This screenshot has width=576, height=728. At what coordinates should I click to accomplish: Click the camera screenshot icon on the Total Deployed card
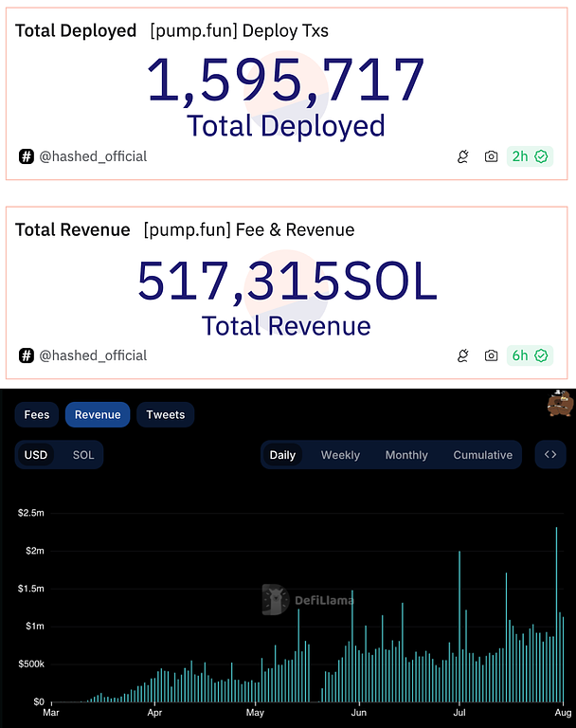(491, 156)
